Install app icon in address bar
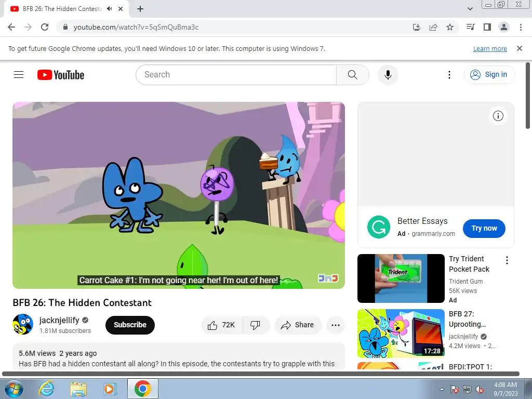The height and width of the screenshot is (399, 532). [x=417, y=27]
